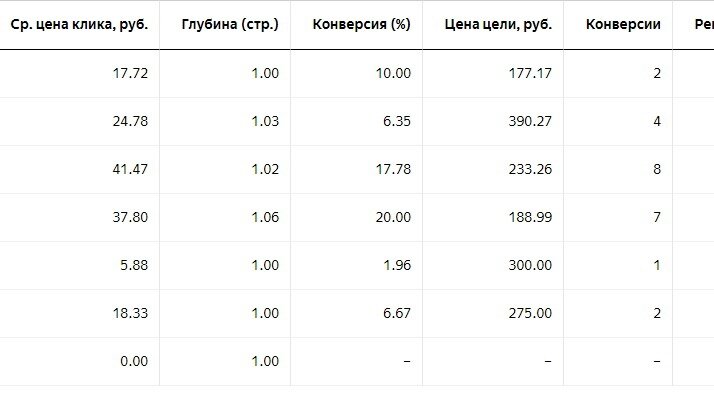Select the 17.72 average click price cell
The width and height of the screenshot is (714, 402).
tap(130, 73)
